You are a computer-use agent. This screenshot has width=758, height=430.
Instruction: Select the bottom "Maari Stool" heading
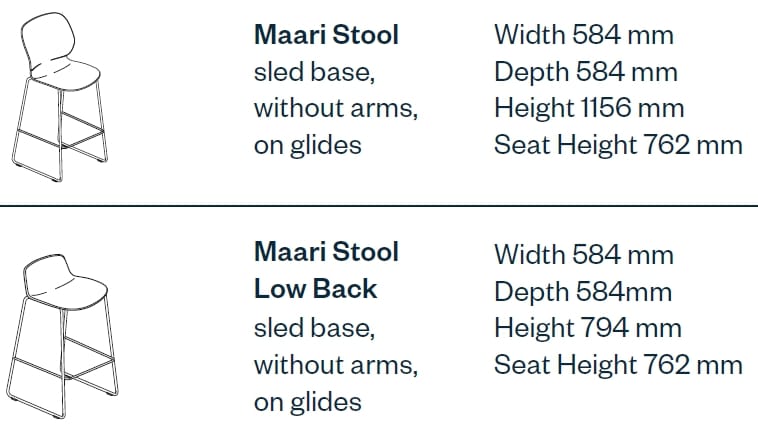point(326,251)
